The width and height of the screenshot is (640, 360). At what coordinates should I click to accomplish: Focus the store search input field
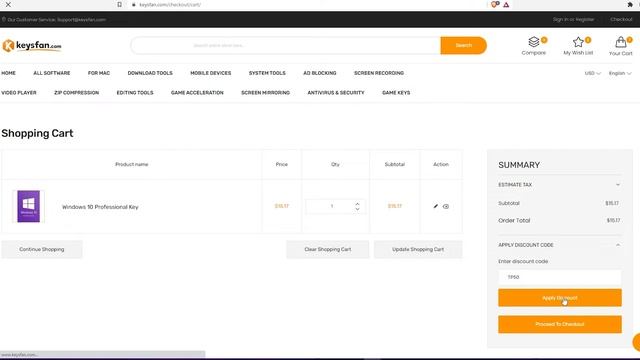[x=286, y=45]
